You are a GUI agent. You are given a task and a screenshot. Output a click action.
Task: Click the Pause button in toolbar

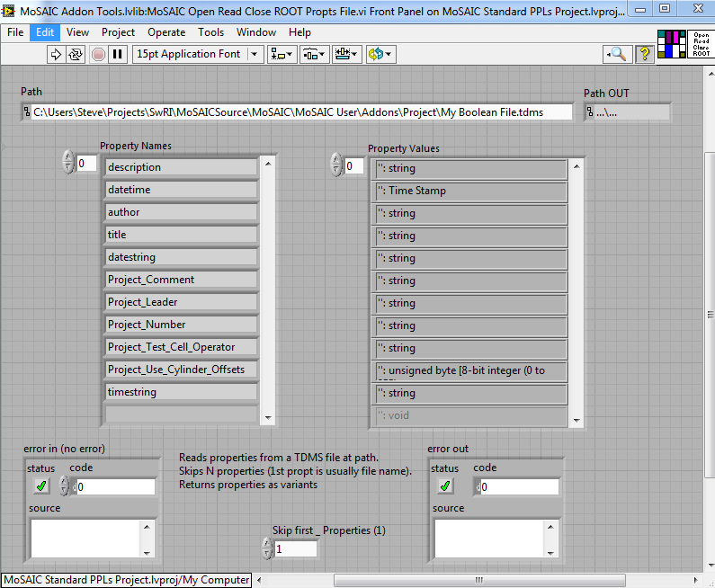(117, 54)
